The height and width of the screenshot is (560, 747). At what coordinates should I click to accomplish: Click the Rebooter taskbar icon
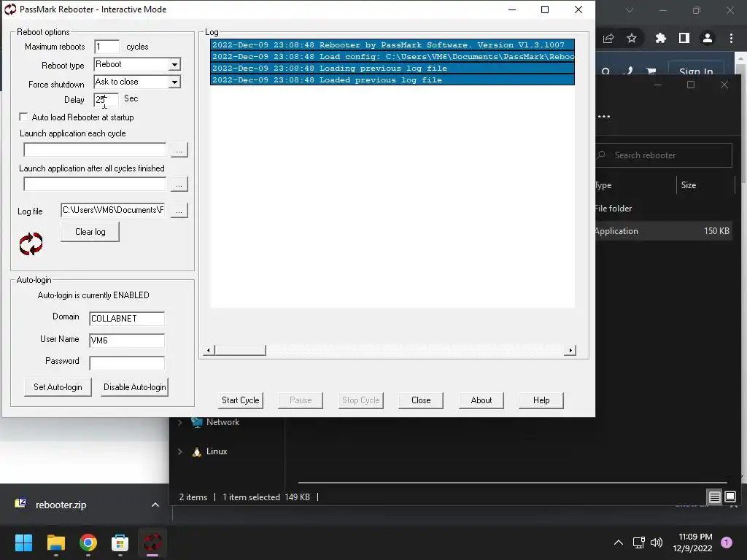coord(152,542)
